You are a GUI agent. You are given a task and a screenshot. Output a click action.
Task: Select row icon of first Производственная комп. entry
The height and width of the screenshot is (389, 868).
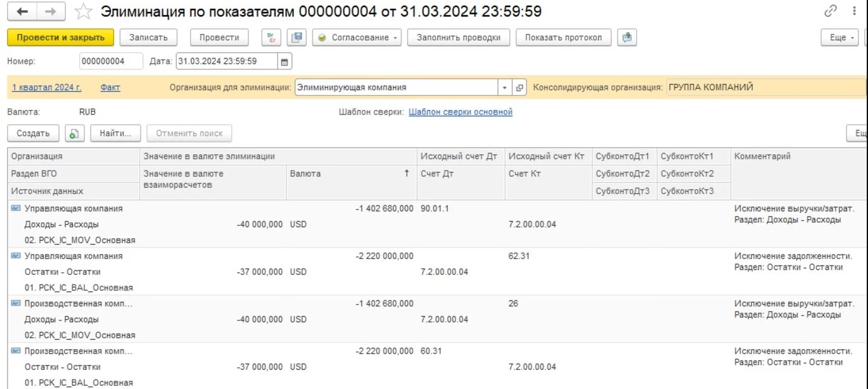(x=16, y=303)
